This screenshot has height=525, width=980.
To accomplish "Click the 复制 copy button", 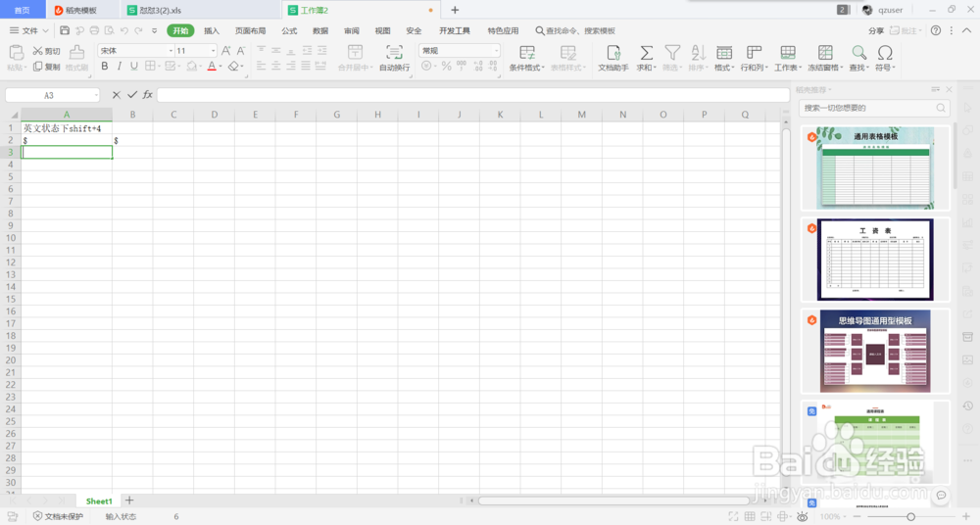I will (47, 67).
